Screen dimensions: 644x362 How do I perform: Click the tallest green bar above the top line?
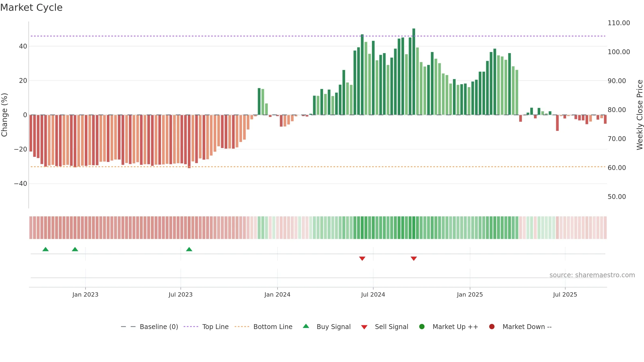[x=414, y=72]
